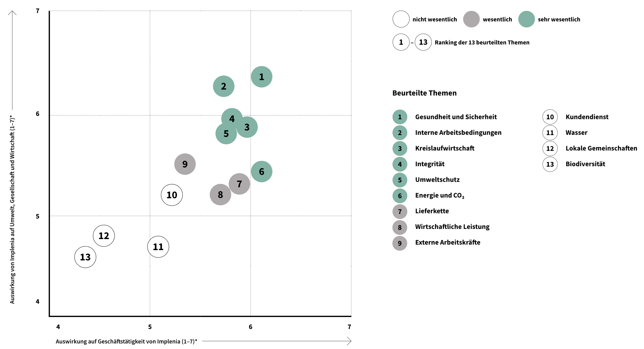Click the 'Ranking der 13 beurteilten Themen' text

[482, 42]
